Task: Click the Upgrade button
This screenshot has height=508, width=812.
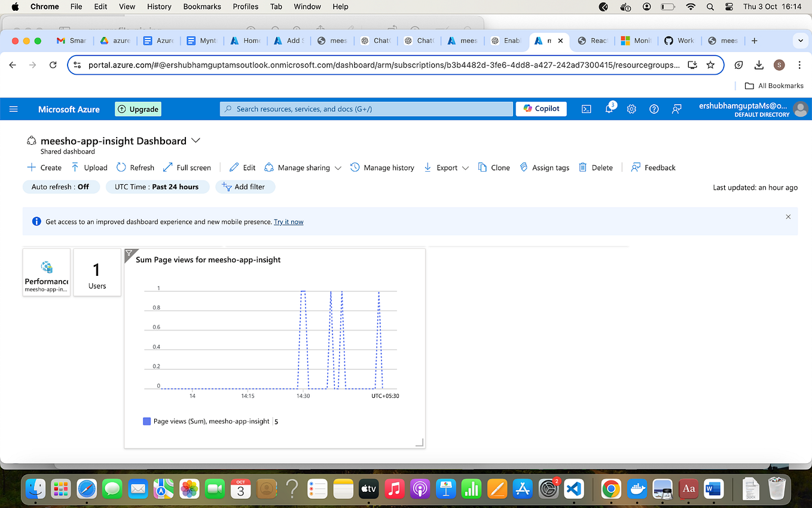Action: (138, 109)
